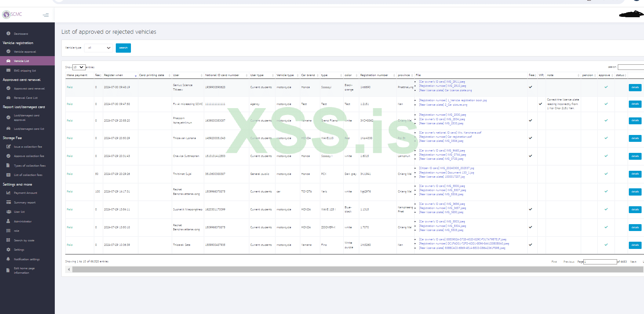Click the Vehicle List car icon
Viewport: 644px width, 314px height.
(x=8, y=61)
